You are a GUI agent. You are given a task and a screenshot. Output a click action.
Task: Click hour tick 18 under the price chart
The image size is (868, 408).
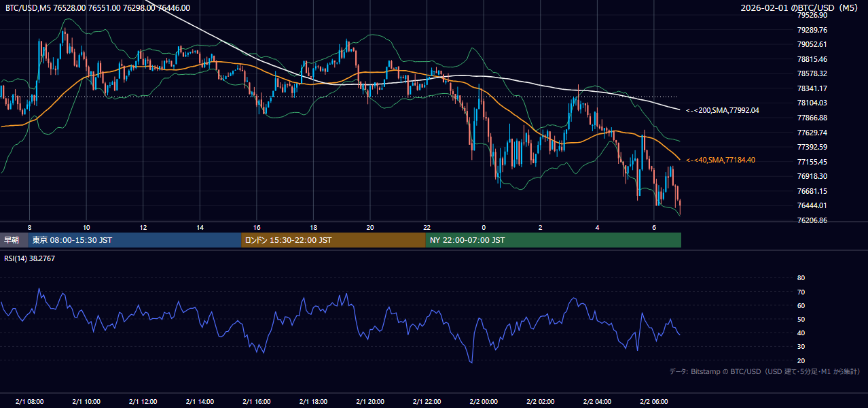tap(313, 227)
